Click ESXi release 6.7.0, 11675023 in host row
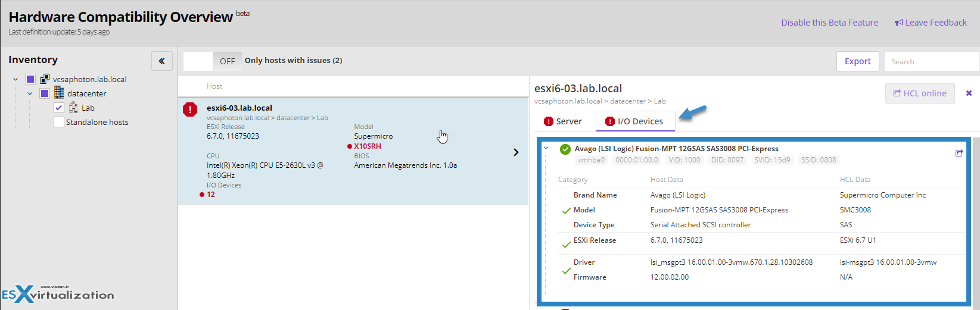980x310 pixels. pos(233,136)
